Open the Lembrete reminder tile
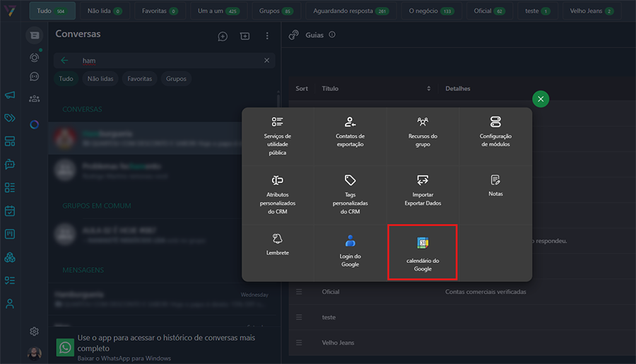 277,244
